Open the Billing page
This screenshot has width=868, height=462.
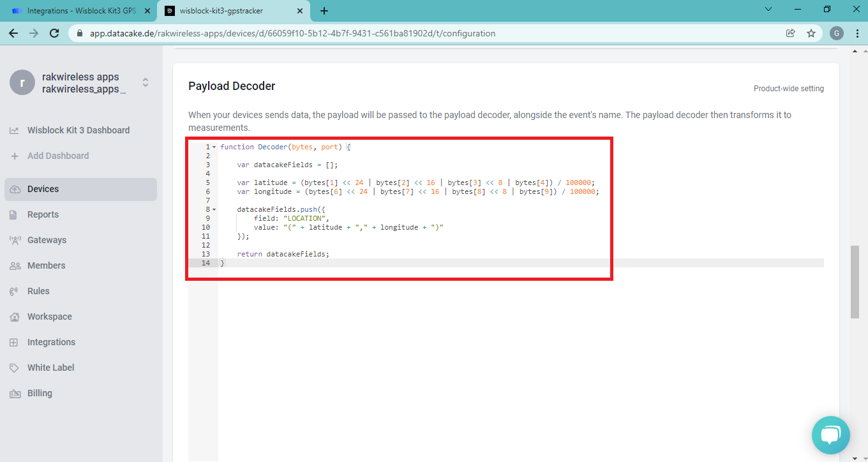(40, 393)
